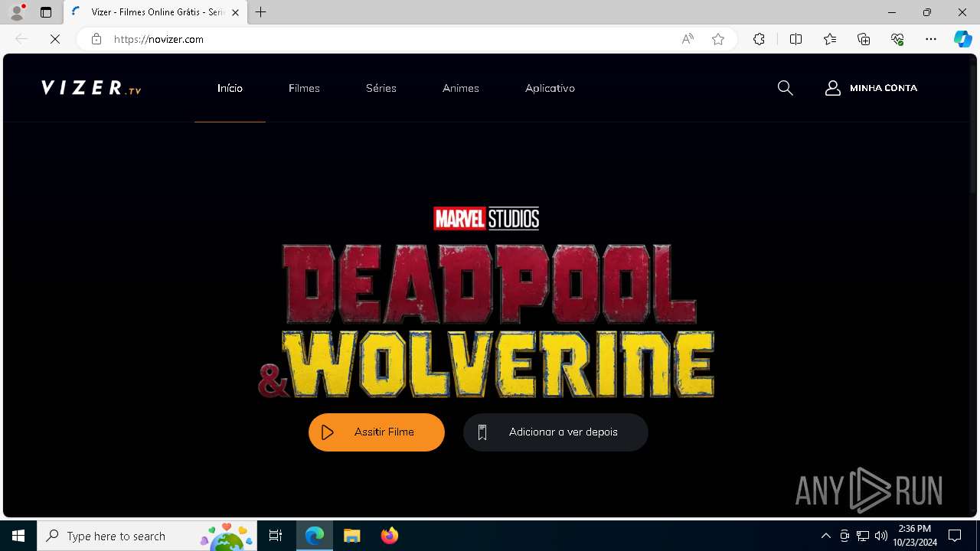980x551 pixels.
Task: Toggle Split screen view
Action: point(795,39)
